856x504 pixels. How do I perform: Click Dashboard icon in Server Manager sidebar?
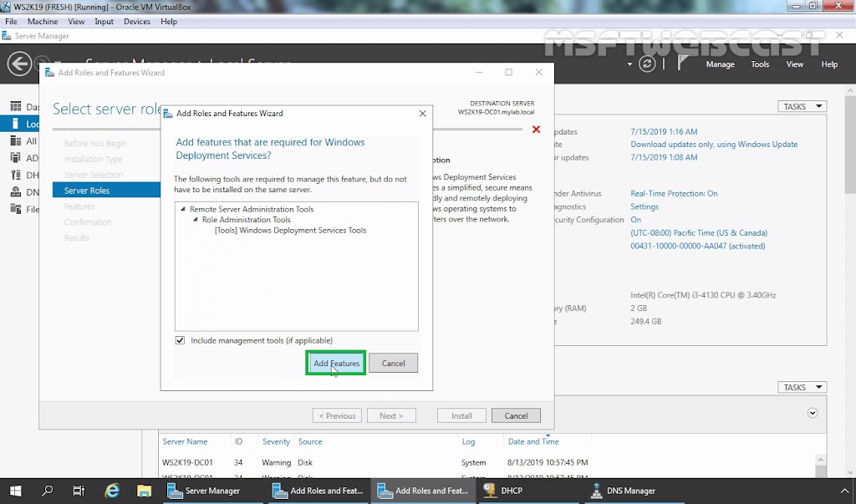(x=16, y=106)
